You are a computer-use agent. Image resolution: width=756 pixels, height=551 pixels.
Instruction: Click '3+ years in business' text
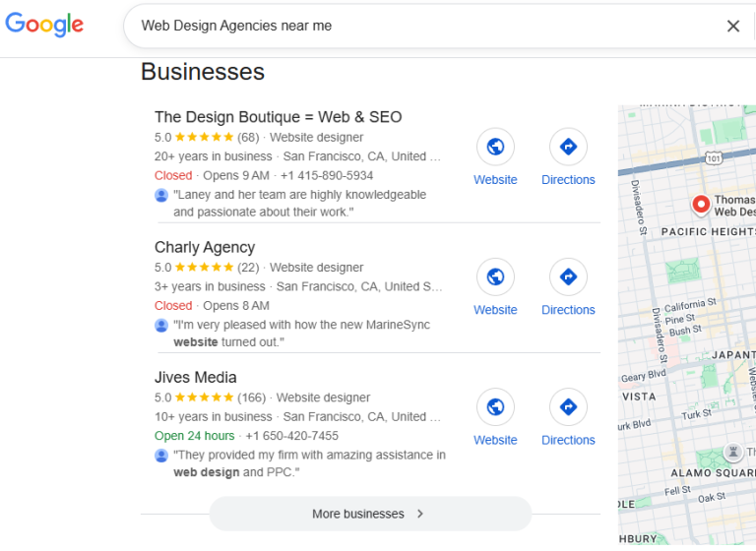(210, 287)
